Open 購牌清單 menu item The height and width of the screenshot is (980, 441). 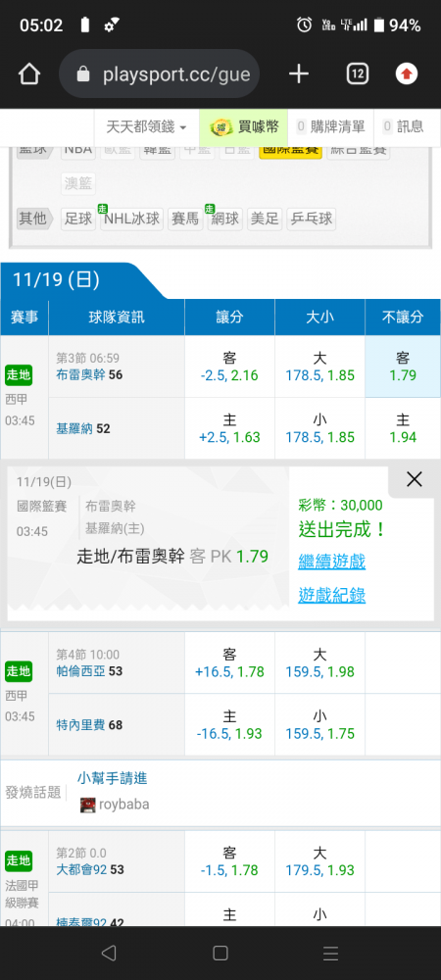click(331, 126)
